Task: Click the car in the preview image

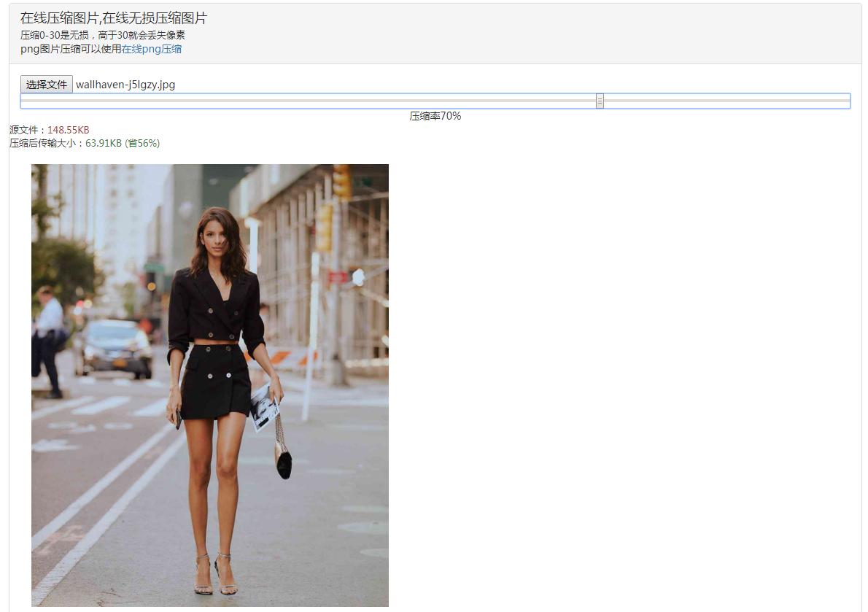Action: coord(113,348)
